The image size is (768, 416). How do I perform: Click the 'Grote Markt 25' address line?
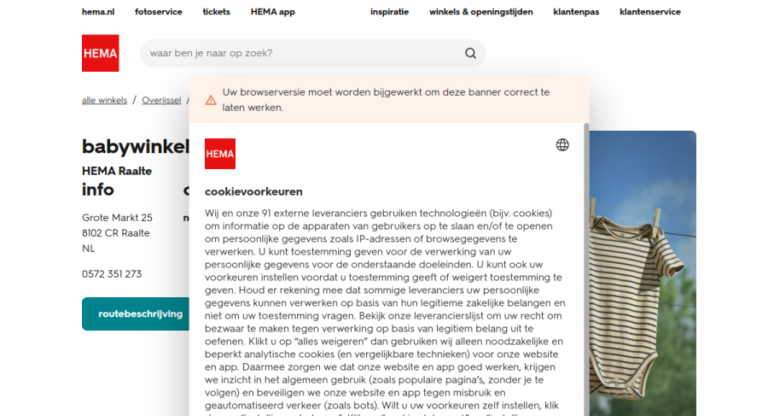click(x=117, y=217)
